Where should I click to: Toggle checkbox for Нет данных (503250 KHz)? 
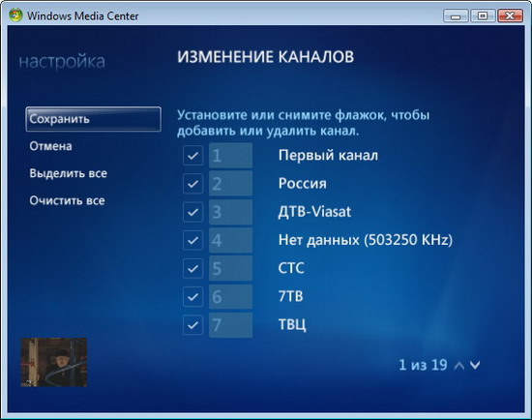click(x=193, y=240)
